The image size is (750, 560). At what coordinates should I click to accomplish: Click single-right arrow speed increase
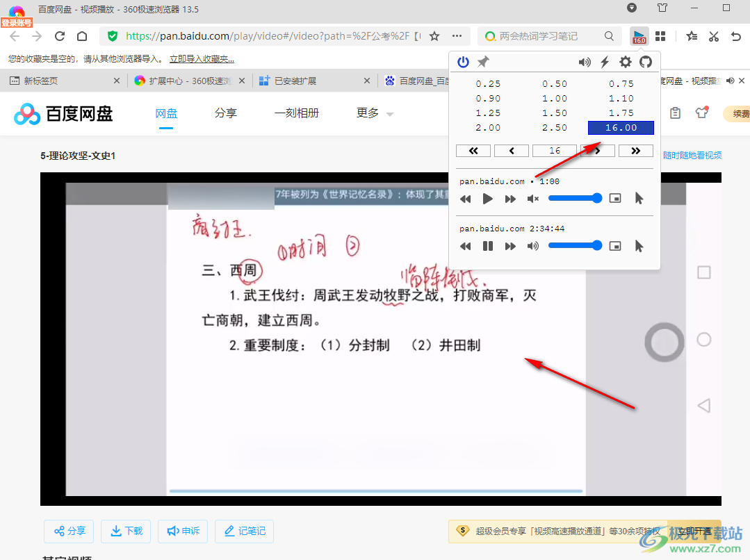pos(597,151)
